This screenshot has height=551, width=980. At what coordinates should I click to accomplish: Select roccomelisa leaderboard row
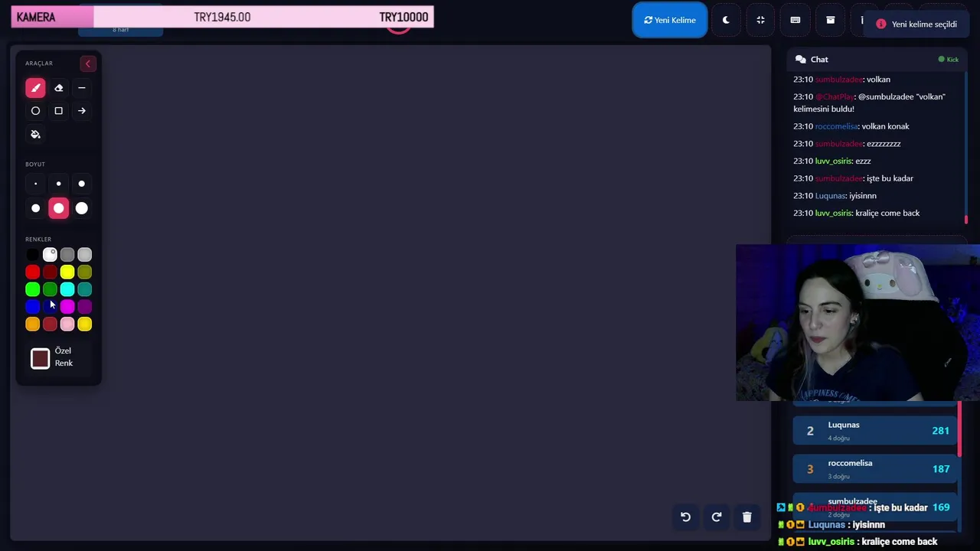coord(876,469)
